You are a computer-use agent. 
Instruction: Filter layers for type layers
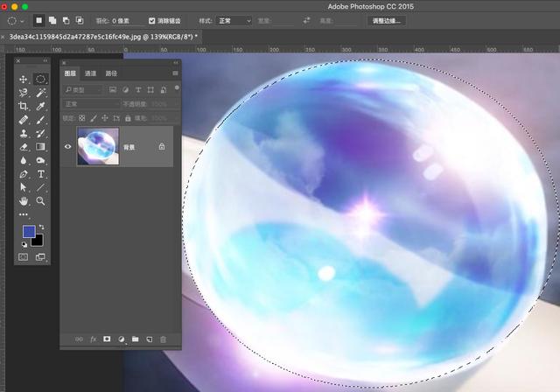tap(138, 89)
